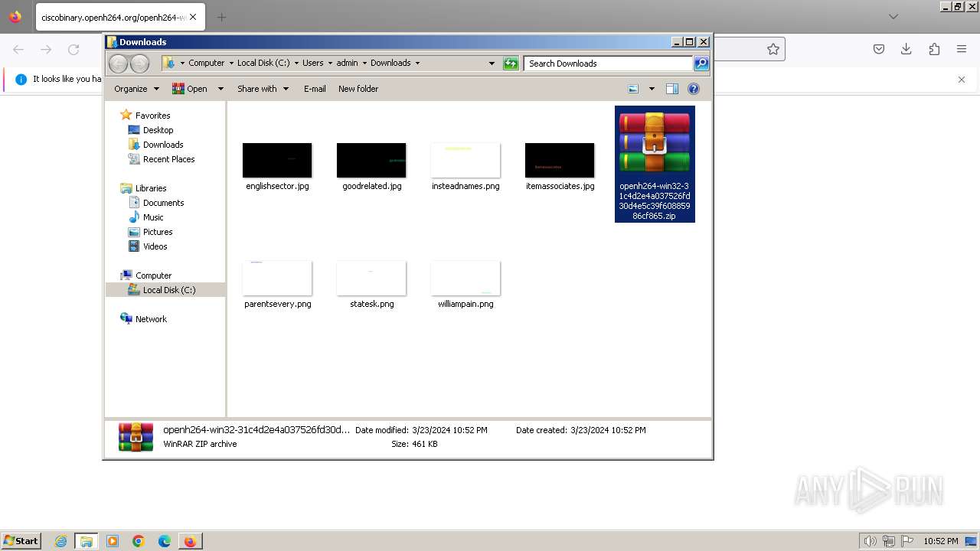Open Videos library
Screen dimensions: 980x551
pyautogui.click(x=155, y=246)
